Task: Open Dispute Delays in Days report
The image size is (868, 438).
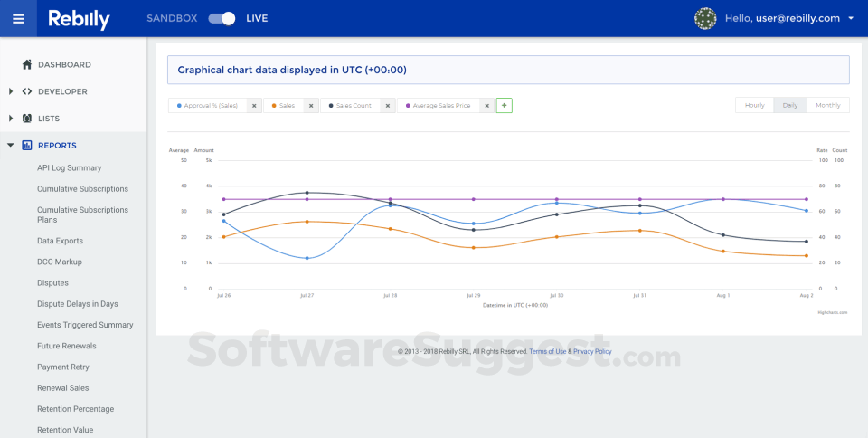Action: pos(78,304)
